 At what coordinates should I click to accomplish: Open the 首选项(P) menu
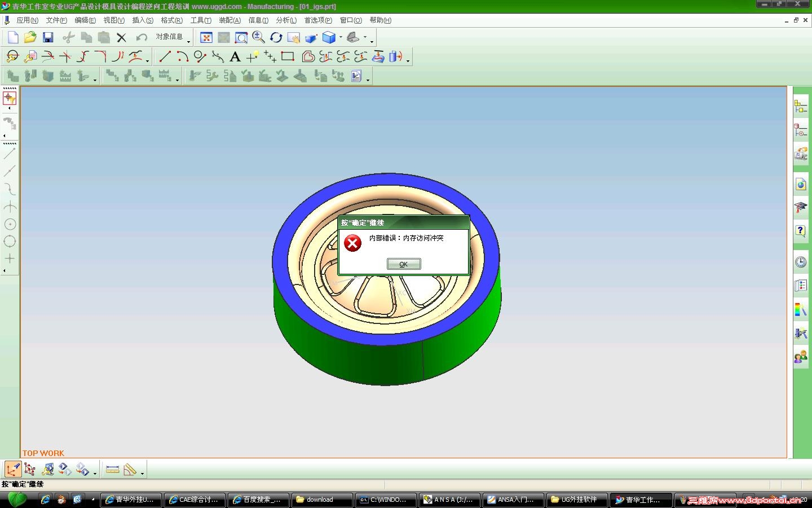318,20
